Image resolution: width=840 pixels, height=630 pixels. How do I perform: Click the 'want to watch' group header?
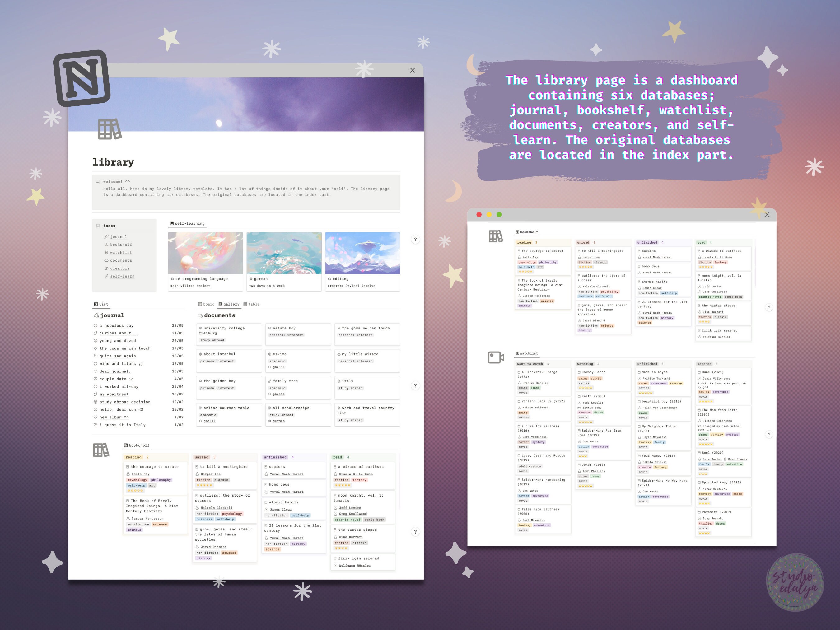(x=530, y=364)
